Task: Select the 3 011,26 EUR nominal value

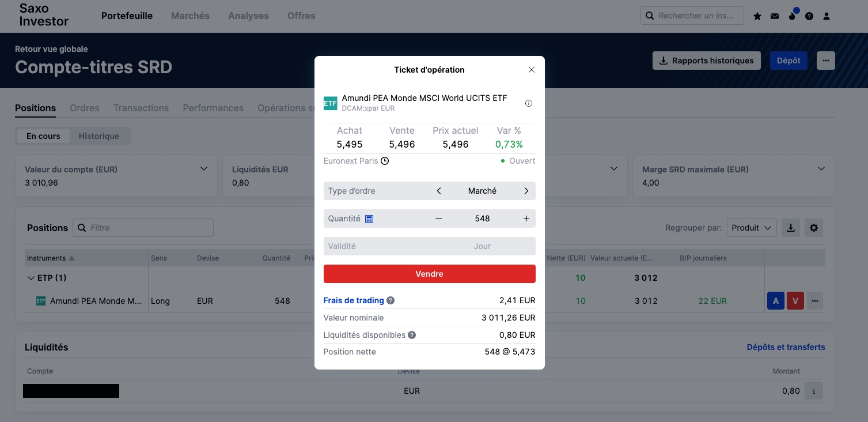Action: click(x=509, y=318)
